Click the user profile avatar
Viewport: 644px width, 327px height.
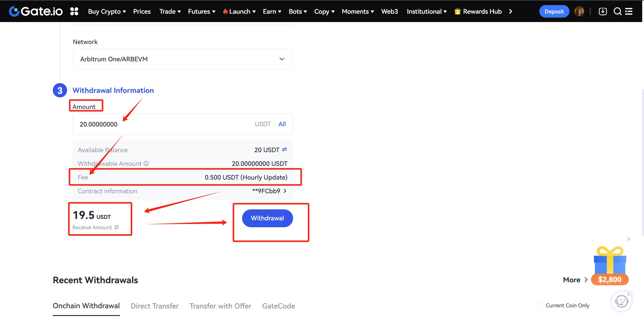pos(579,11)
